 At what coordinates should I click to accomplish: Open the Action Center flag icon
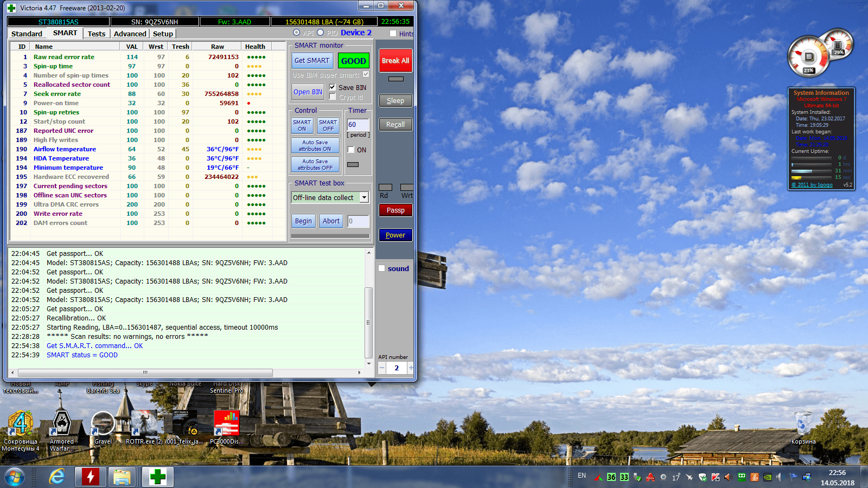[x=793, y=477]
